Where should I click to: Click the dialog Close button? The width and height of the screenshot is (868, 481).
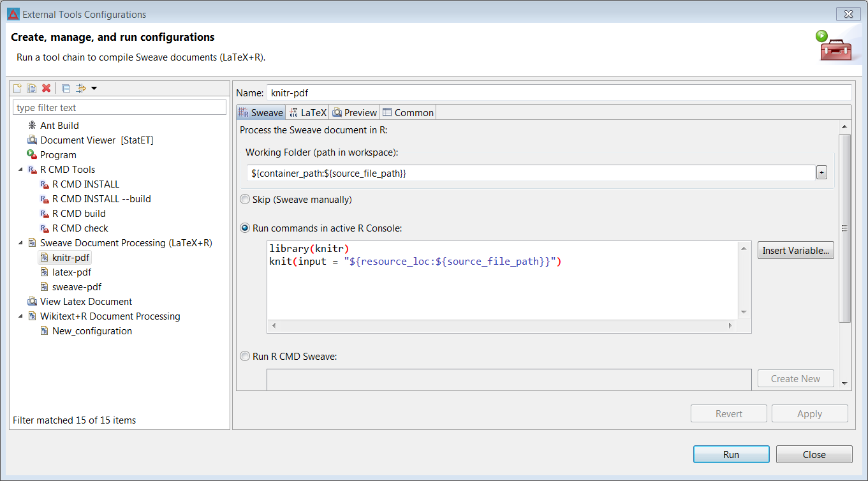click(814, 454)
